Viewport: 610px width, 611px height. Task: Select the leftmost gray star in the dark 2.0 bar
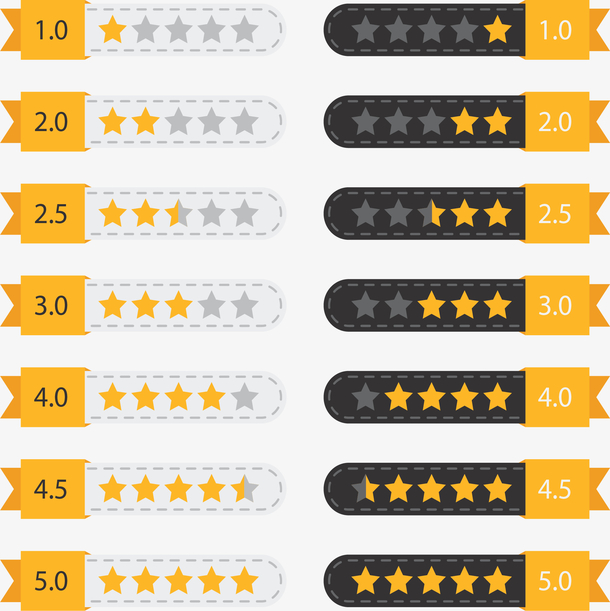click(x=366, y=122)
